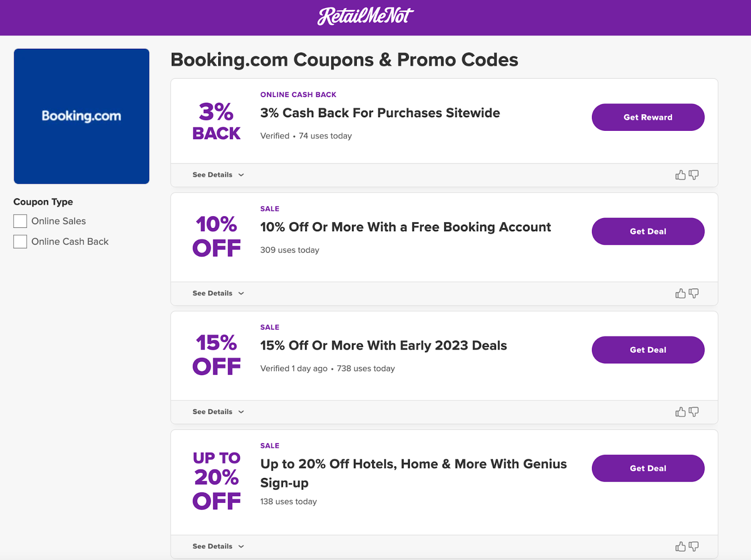Expand See Details for 10% Off deal
The height and width of the screenshot is (560, 751).
(x=218, y=294)
